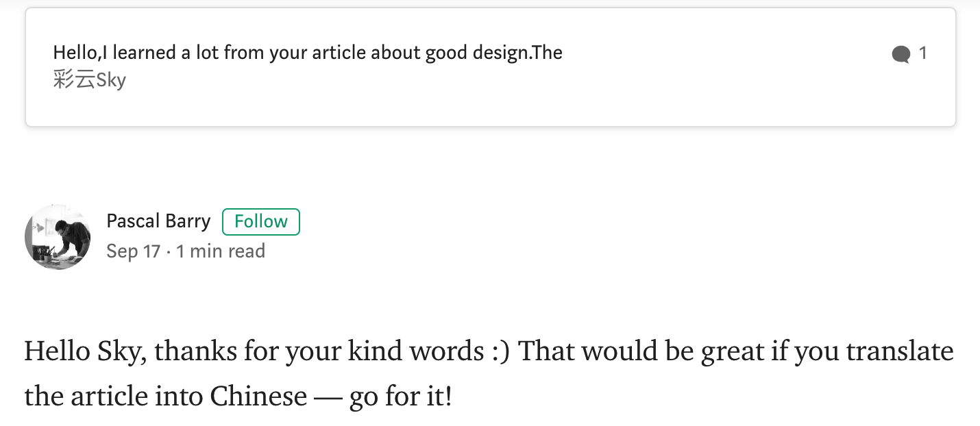Click Pascal Barry's avatar photo
Viewport: 980px width, 426px height.
[x=58, y=236]
